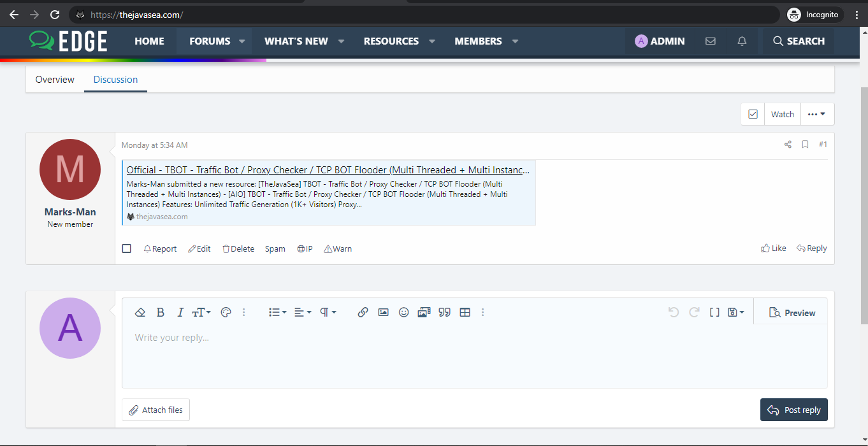The height and width of the screenshot is (446, 868).
Task: Click the eraser remove formatting icon
Action: 141,312
